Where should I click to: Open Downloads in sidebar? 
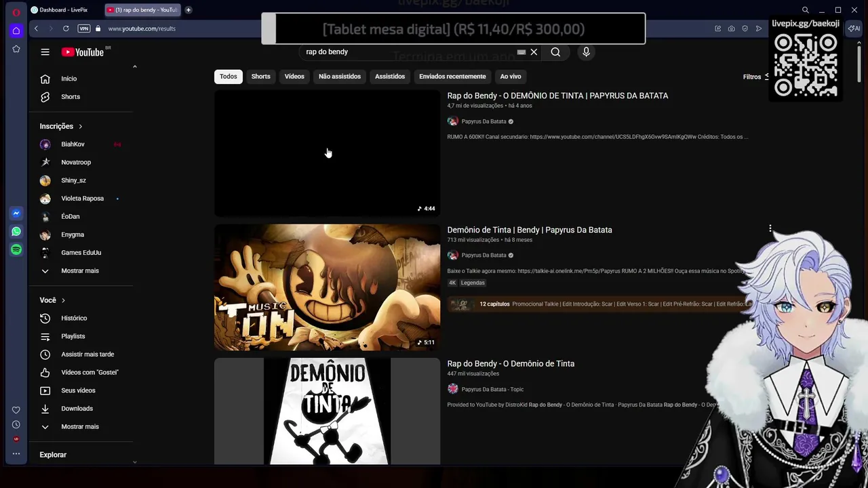tap(81, 409)
